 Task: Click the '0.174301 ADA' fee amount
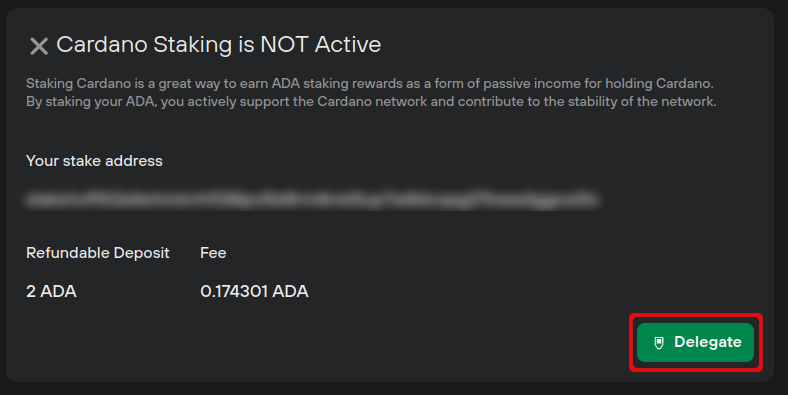(254, 291)
